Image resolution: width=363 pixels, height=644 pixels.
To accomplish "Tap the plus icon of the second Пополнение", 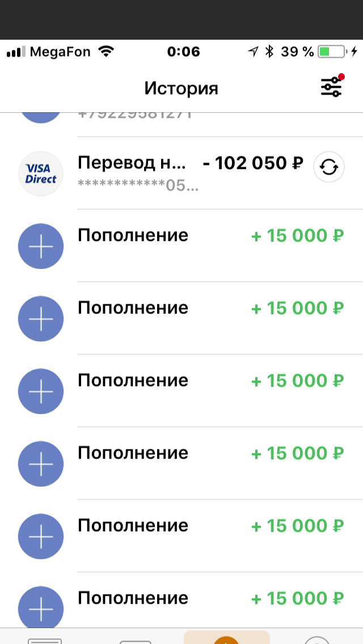I will [x=41, y=319].
